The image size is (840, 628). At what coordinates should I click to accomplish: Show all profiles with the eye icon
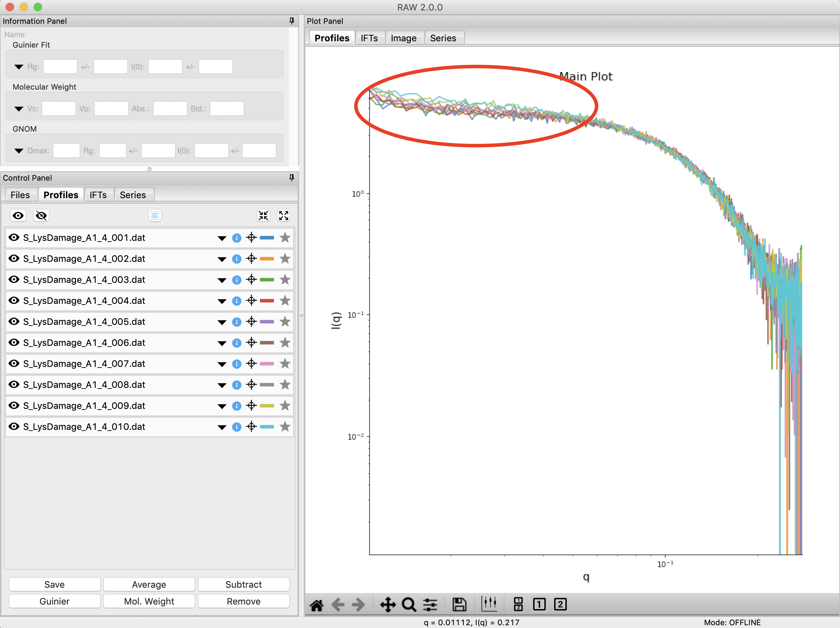coord(18,216)
